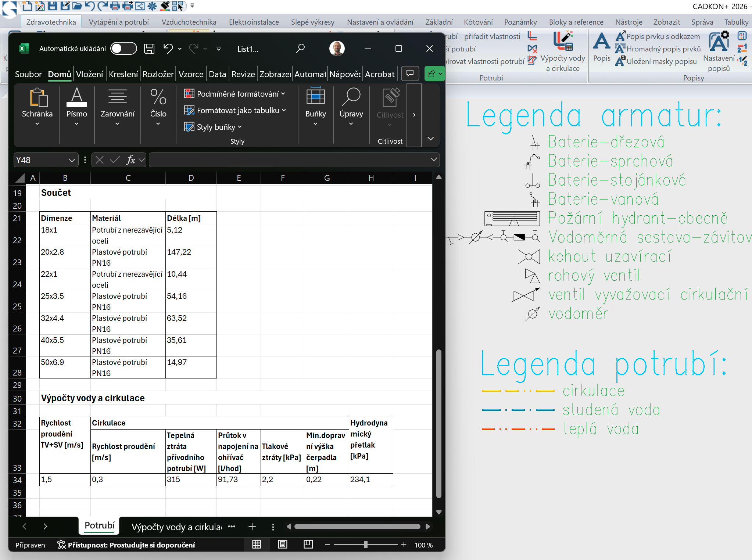Switch to Data ribbon tab
Image resolution: width=752 pixels, height=560 pixels.
pos(217,74)
